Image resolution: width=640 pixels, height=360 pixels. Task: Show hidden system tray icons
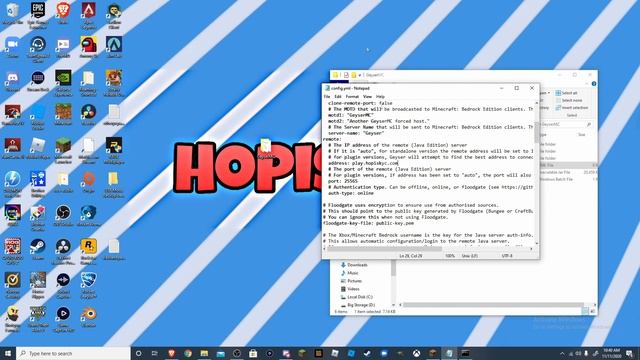click(562, 353)
